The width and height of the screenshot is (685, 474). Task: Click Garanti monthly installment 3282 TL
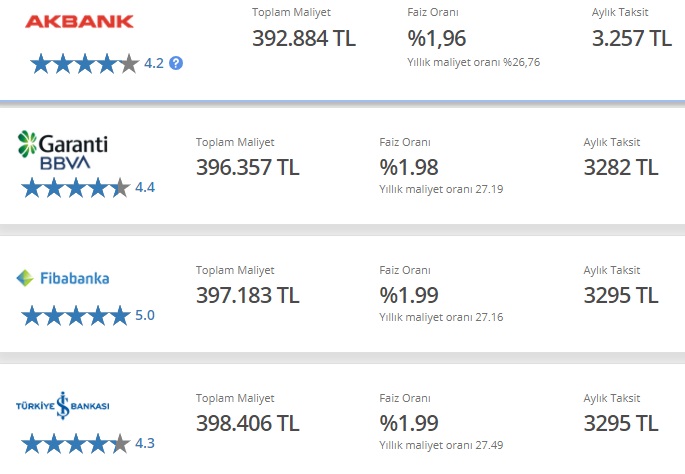click(621, 167)
